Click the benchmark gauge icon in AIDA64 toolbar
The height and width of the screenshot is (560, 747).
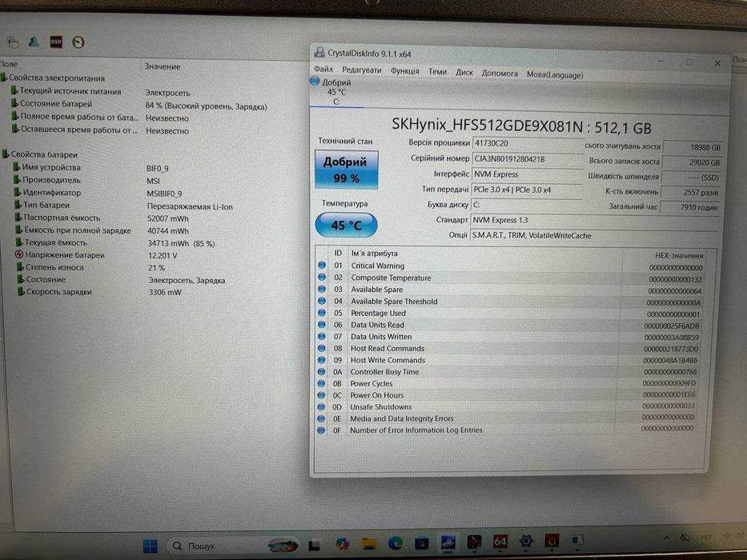coord(78,42)
